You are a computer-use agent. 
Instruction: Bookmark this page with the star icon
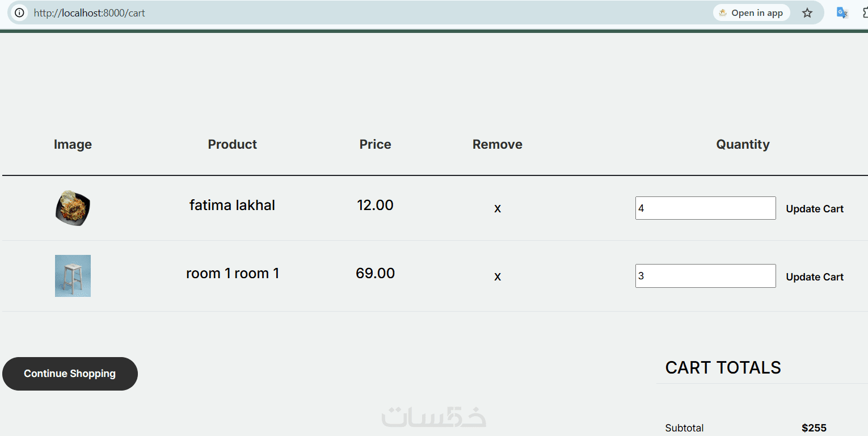tap(807, 12)
